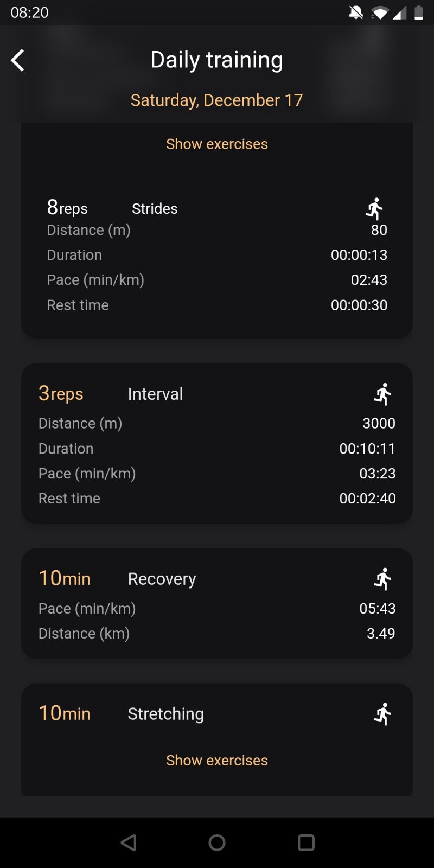Tap the Strides pace value 02:43
This screenshot has height=868, width=434.
[369, 280]
